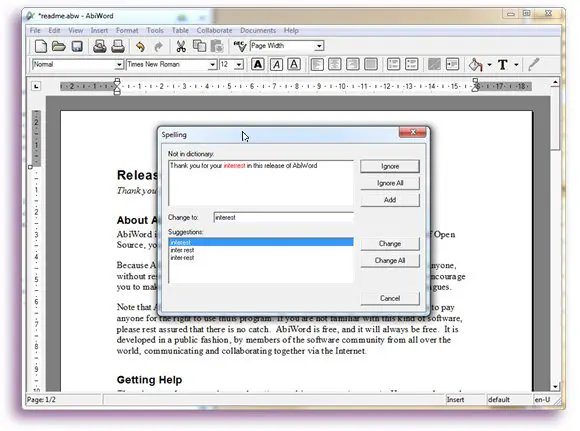Click the vertical scrollbar up arrow
Viewport: 580px width, 431px height.
(555, 83)
